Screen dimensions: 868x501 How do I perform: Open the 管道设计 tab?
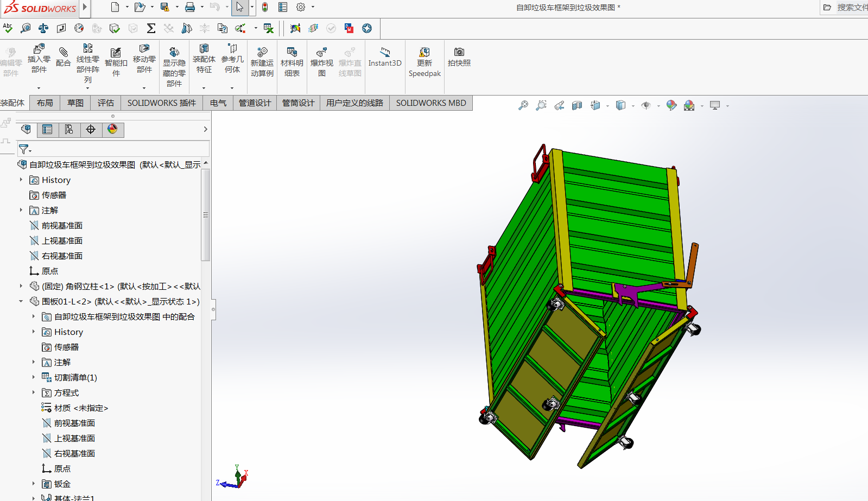click(x=255, y=103)
